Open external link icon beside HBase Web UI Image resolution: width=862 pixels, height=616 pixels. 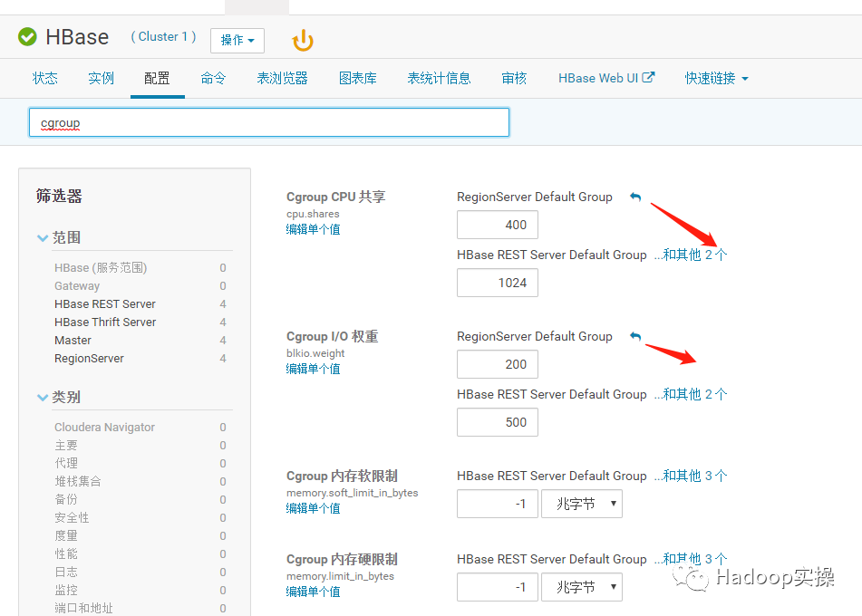click(x=648, y=78)
